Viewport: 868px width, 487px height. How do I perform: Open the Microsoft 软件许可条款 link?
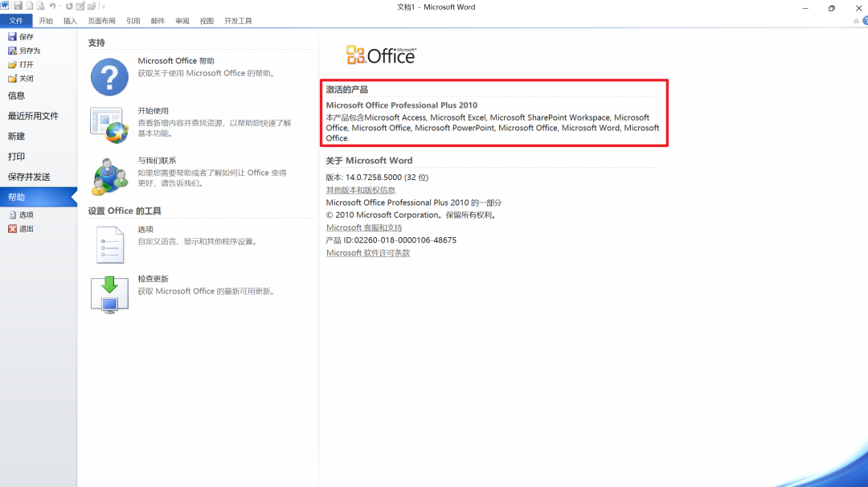click(x=367, y=253)
